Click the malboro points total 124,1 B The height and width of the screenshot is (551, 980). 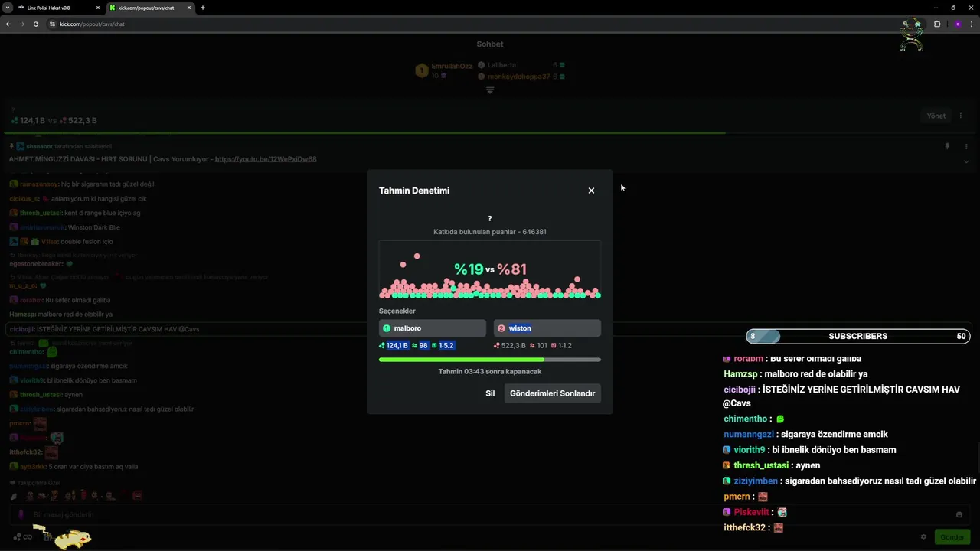(x=394, y=346)
